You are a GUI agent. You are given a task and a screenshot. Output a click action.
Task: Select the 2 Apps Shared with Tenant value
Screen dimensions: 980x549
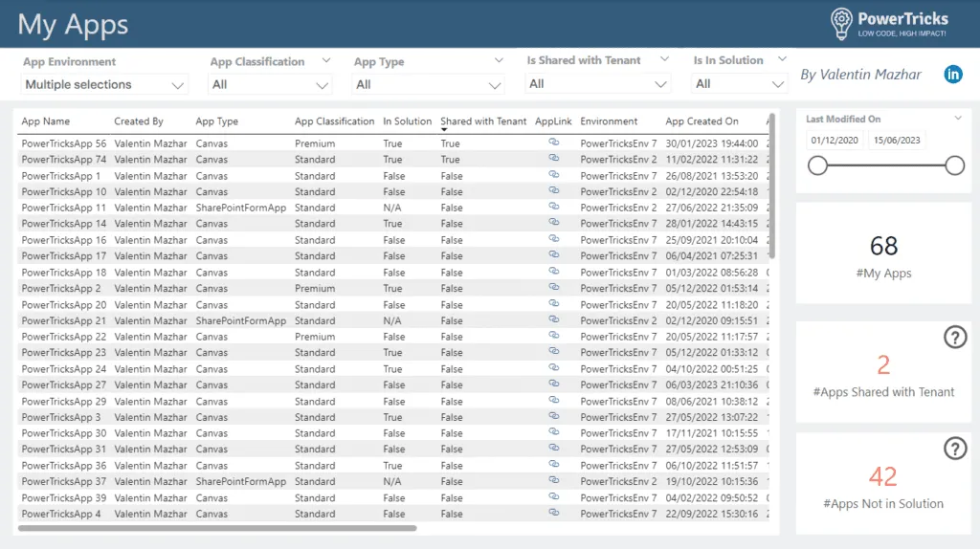tap(883, 364)
